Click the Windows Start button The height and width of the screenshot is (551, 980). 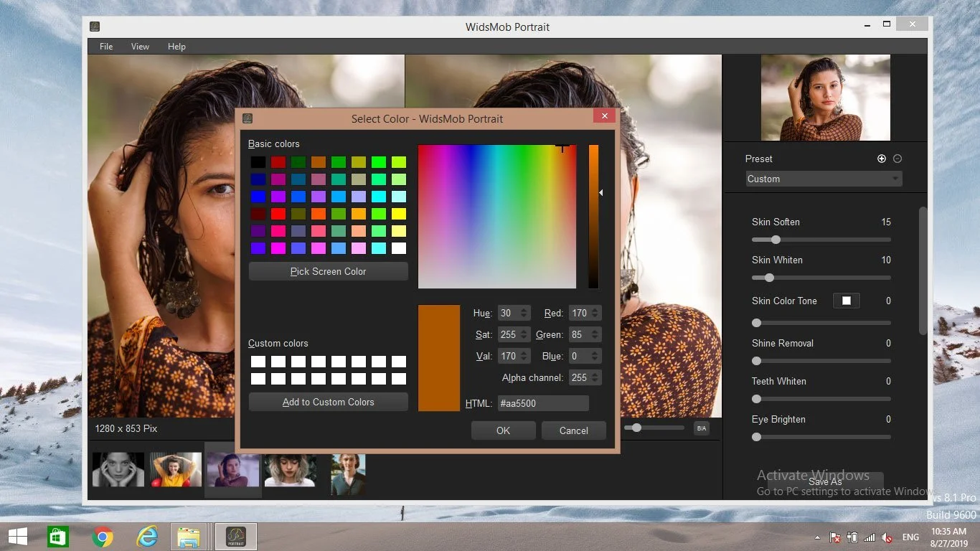click(17, 536)
